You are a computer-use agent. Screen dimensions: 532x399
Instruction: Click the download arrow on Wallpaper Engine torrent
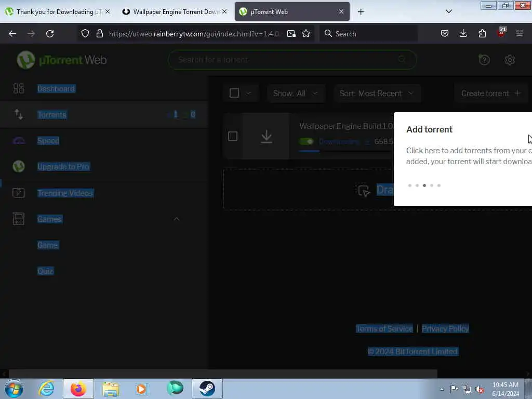[267, 137]
